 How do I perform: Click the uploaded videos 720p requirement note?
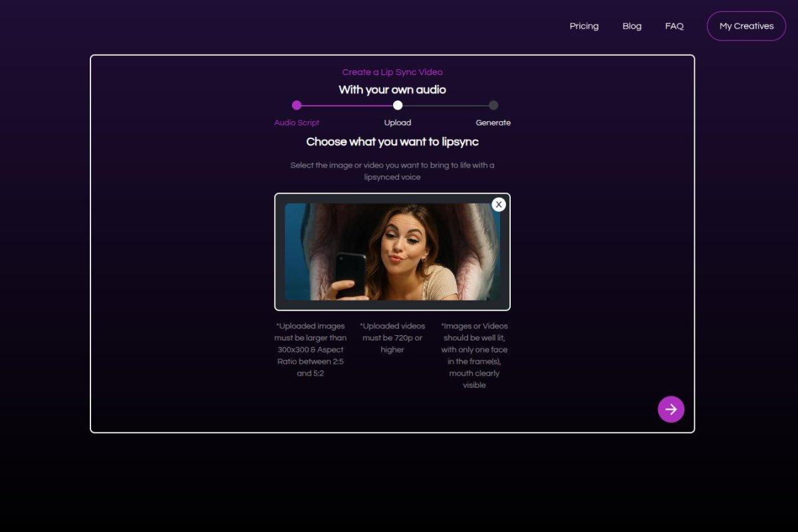point(392,338)
